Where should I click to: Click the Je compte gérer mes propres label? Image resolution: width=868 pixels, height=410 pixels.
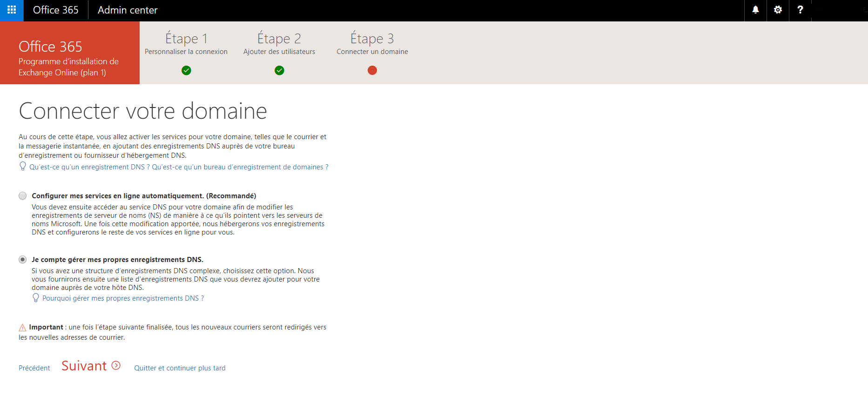pyautogui.click(x=117, y=260)
